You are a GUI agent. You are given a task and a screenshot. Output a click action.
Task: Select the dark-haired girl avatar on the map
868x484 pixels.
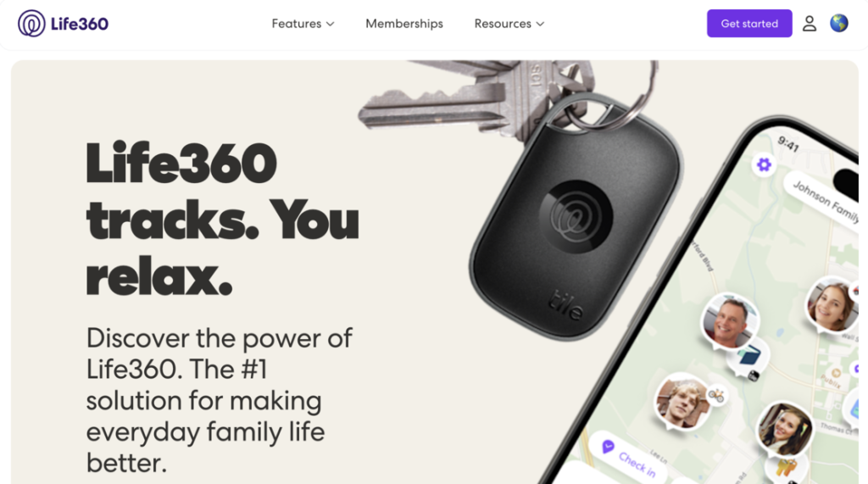[x=785, y=429]
